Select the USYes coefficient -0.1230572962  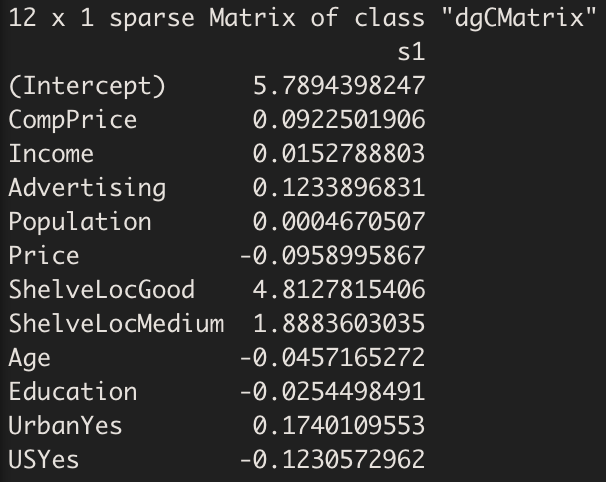[332, 460]
